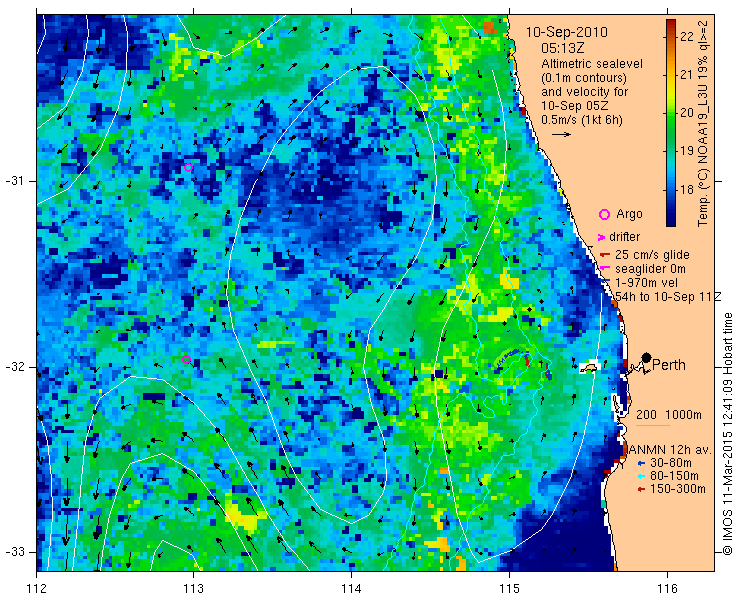
Task: Click the black Perth city marker dot
Action: click(x=647, y=357)
